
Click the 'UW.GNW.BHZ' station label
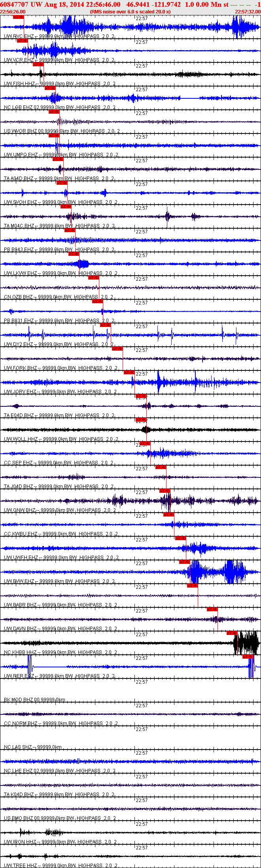20,510
